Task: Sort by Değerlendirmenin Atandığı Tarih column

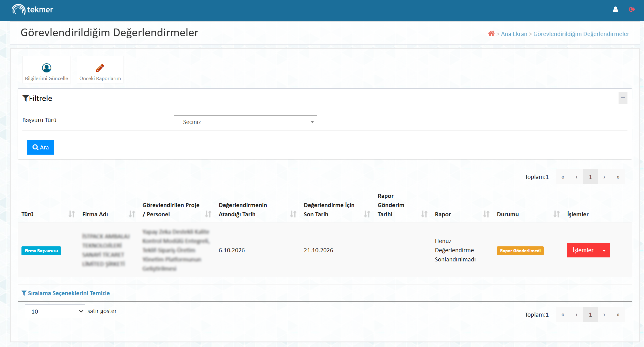Action: click(293, 214)
